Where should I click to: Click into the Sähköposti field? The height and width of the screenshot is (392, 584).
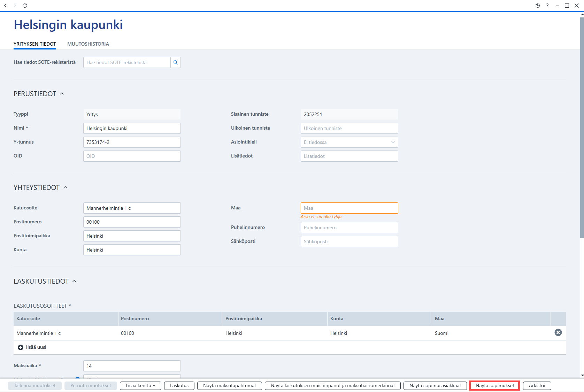349,241
